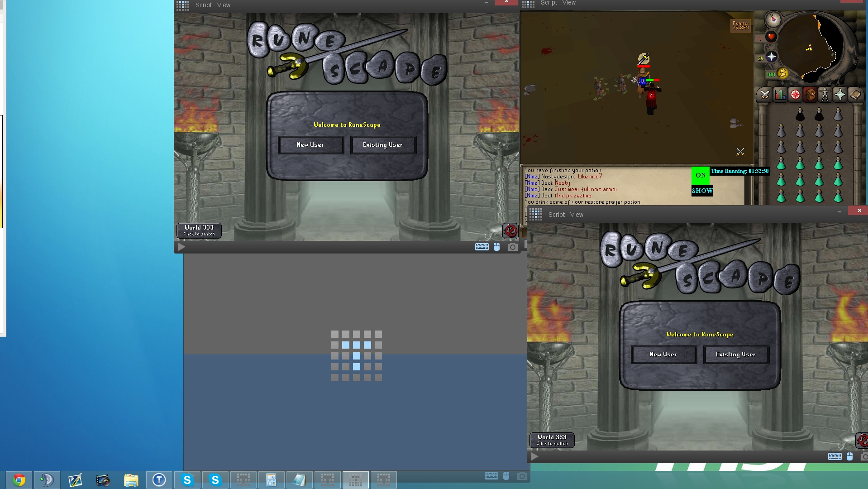Start the script with the bottom-right window play button
The width and height of the screenshot is (868, 489).
coord(534,456)
